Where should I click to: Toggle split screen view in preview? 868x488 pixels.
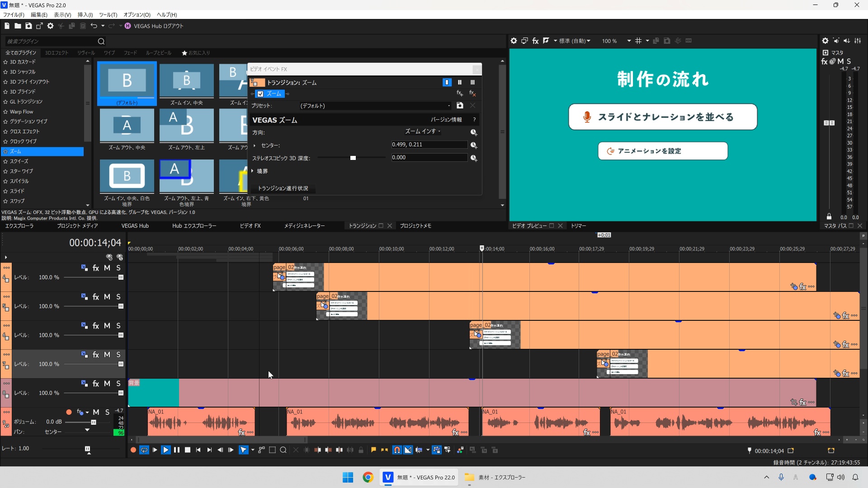(x=546, y=41)
